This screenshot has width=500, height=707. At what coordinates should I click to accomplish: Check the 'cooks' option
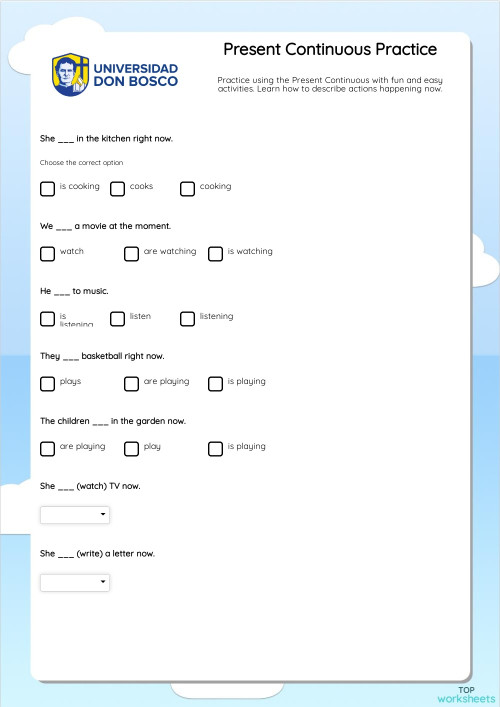(117, 189)
